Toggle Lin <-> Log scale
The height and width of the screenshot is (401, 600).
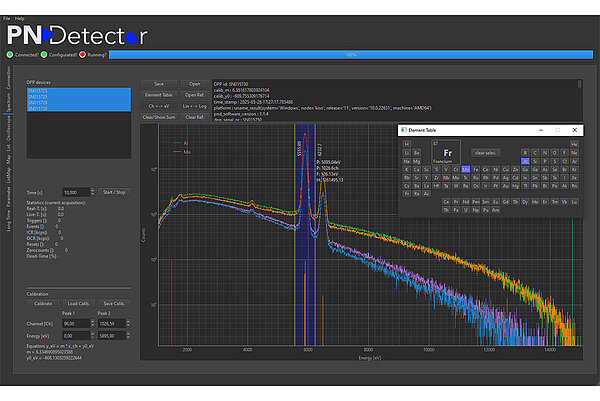click(x=194, y=104)
